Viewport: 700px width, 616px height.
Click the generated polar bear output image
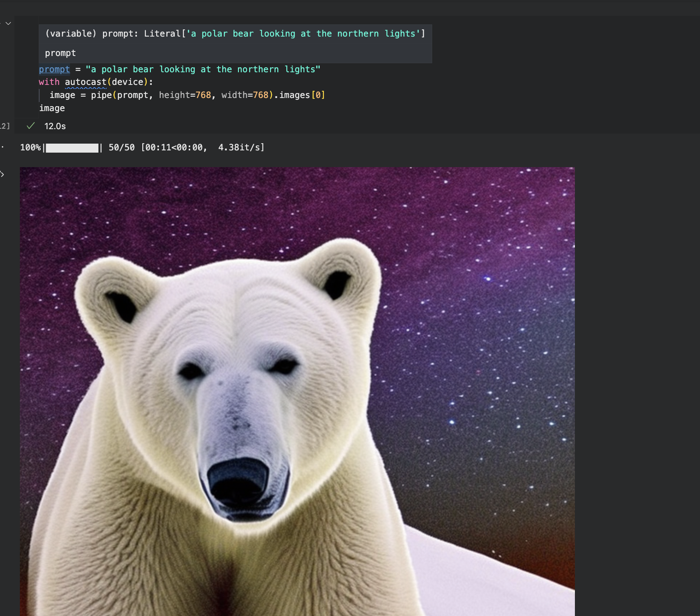[297, 391]
